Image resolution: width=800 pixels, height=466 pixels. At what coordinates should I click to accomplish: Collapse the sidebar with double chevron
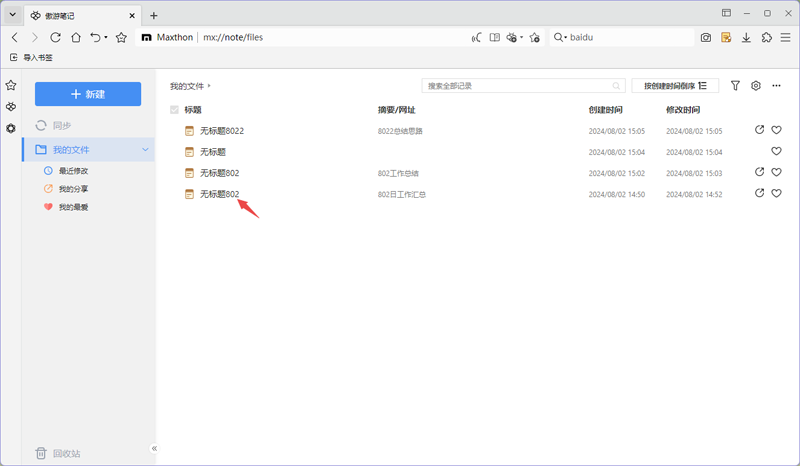pos(154,448)
